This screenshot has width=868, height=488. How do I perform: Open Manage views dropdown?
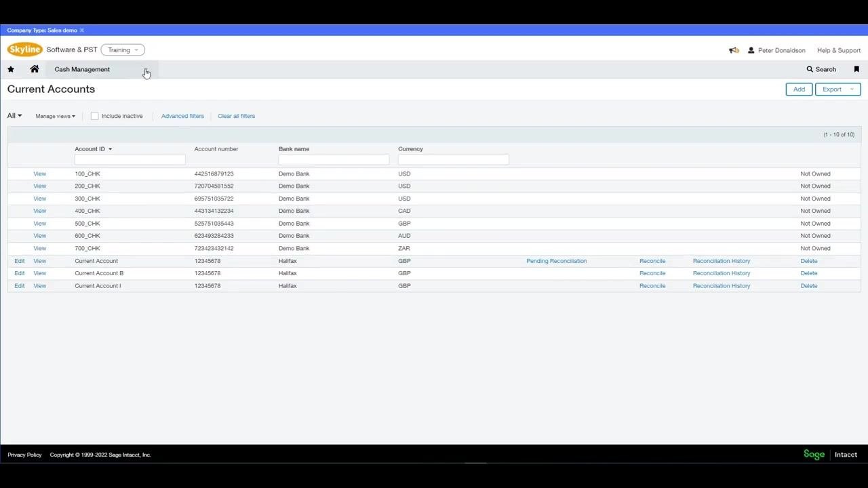(56, 116)
